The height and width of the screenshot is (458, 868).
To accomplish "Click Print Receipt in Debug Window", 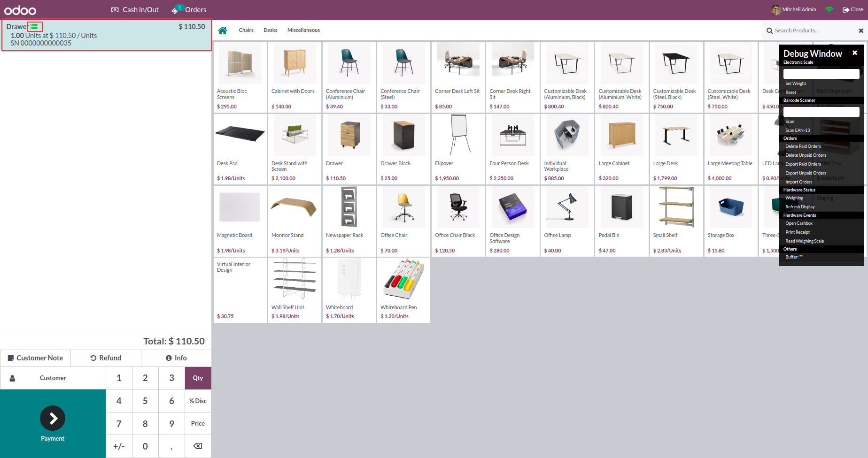I will click(x=798, y=232).
